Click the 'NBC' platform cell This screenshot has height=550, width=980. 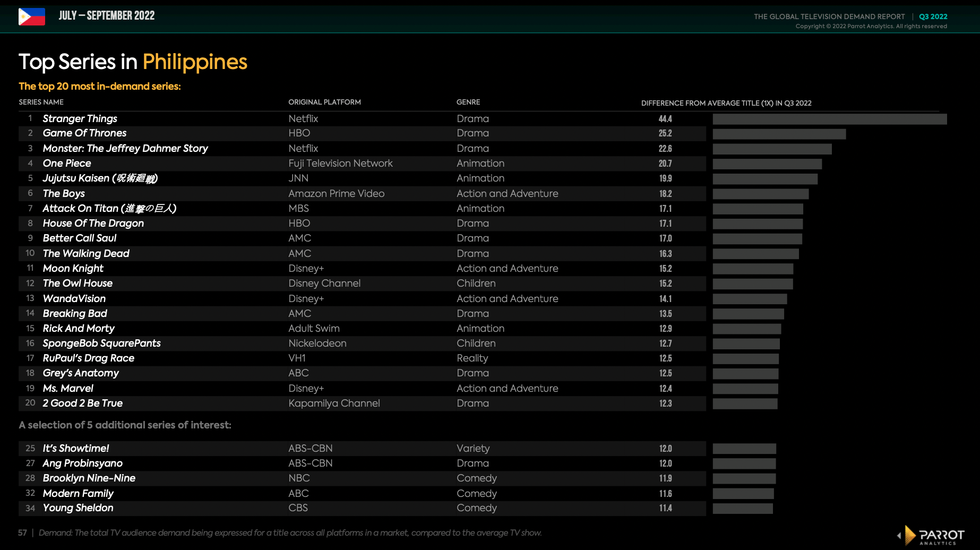pos(299,478)
